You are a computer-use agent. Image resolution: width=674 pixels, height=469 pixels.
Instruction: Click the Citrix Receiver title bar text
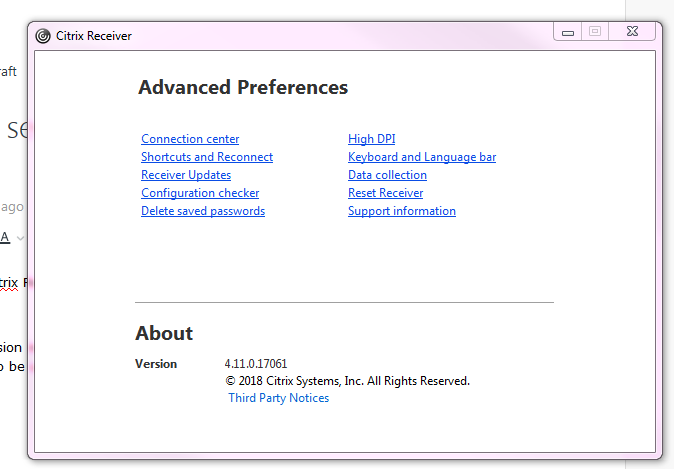94,36
